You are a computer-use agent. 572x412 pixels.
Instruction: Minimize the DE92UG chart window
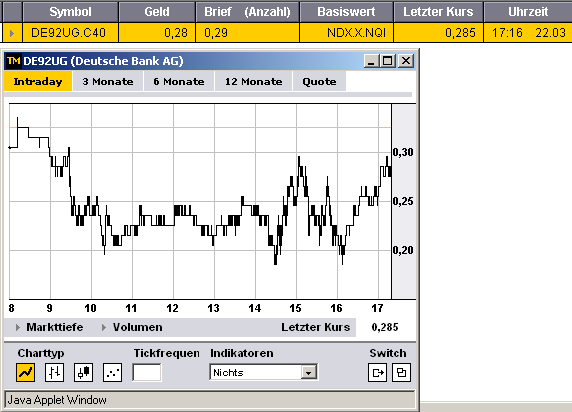pyautogui.click(x=371, y=61)
